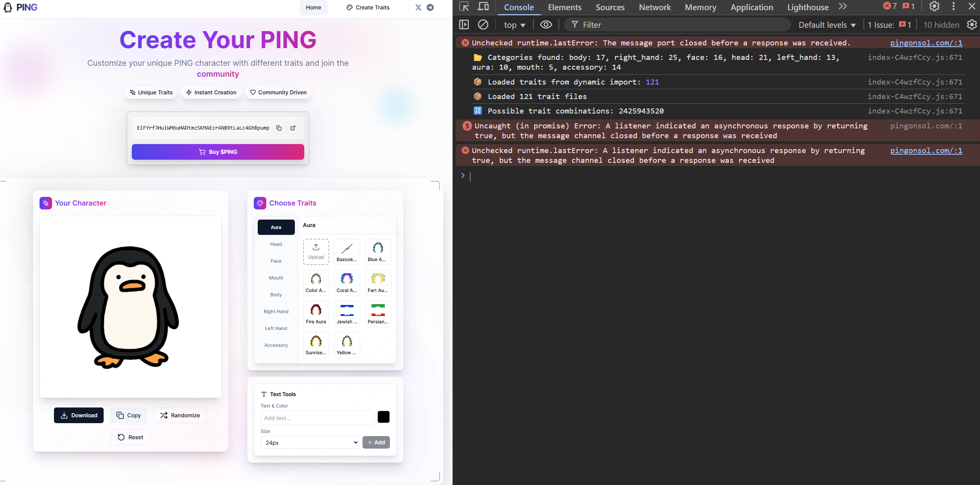
Task: Expand the grouped 5 Uncaught errors message
Action: [x=467, y=126]
